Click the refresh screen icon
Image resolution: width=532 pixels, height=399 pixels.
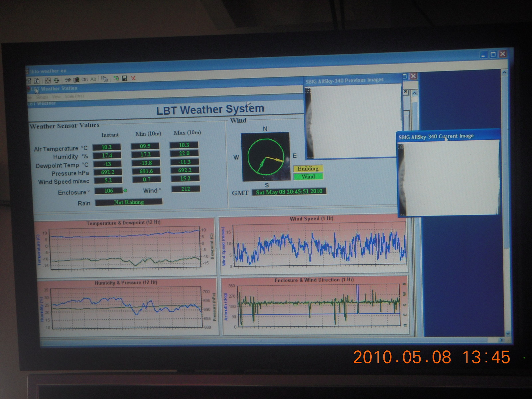(x=57, y=80)
